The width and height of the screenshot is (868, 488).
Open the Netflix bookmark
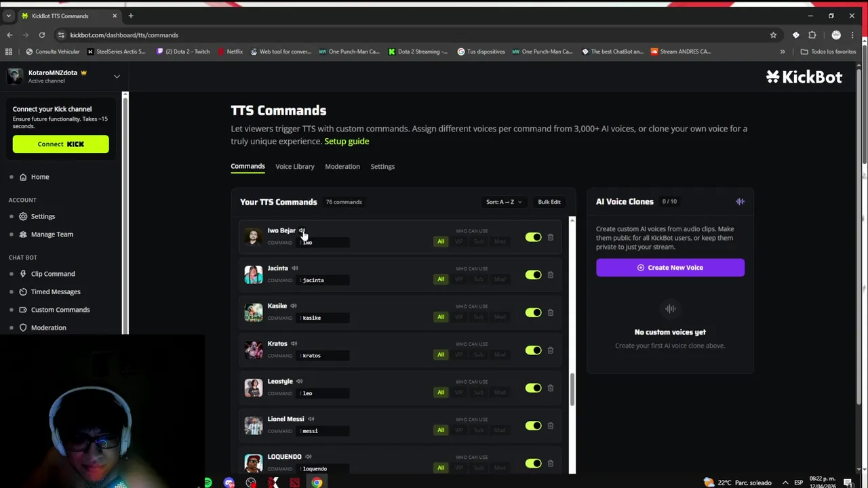pos(230,52)
